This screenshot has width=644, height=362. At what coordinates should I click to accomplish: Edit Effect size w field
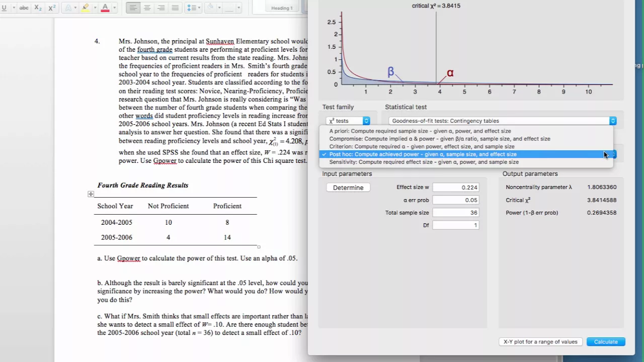click(x=456, y=187)
